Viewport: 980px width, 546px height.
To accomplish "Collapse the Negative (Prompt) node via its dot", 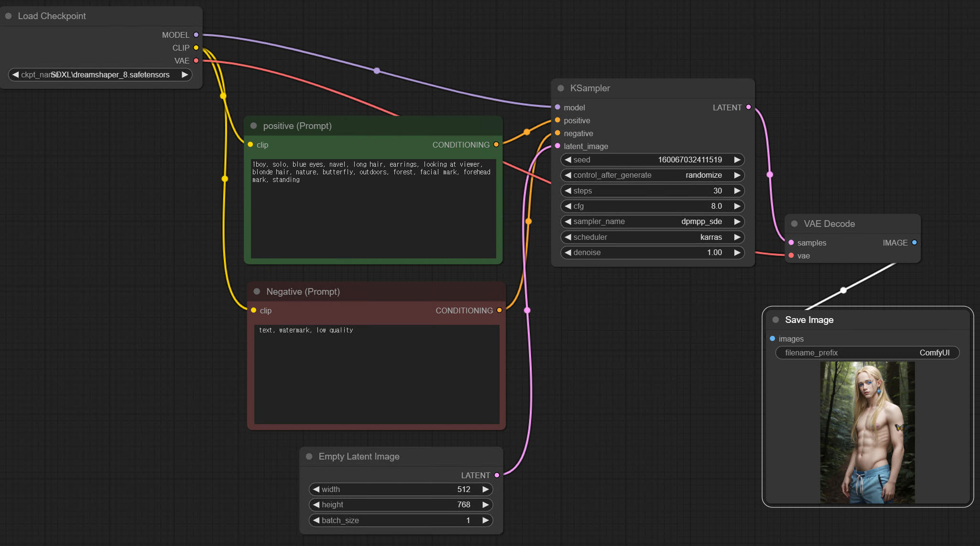I will tap(257, 291).
